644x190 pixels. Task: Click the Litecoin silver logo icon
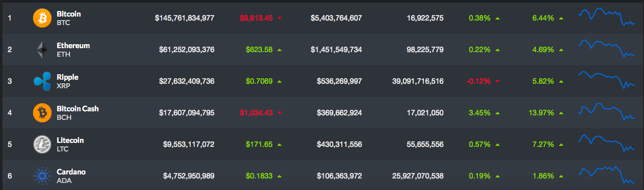point(42,144)
